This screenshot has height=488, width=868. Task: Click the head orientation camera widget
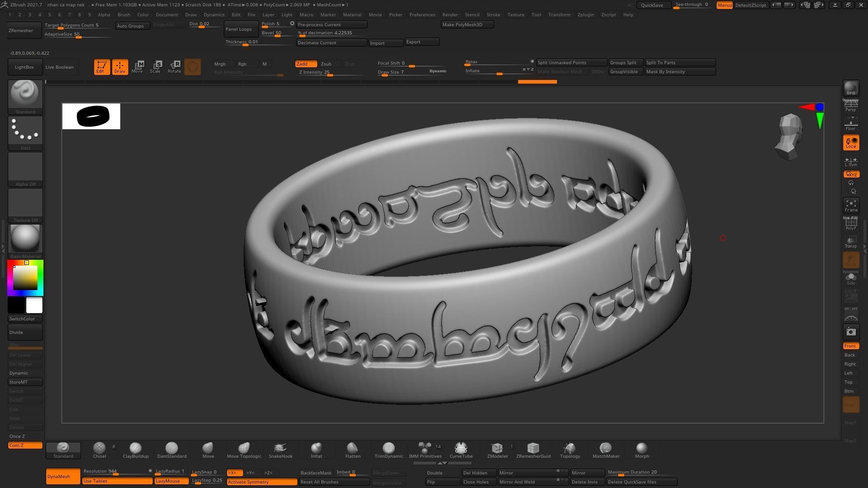point(789,137)
